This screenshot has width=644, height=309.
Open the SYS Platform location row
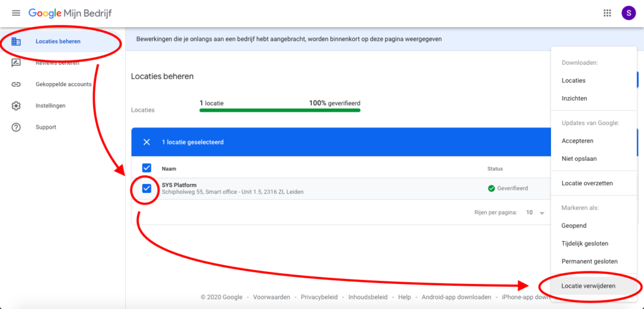[341, 188]
